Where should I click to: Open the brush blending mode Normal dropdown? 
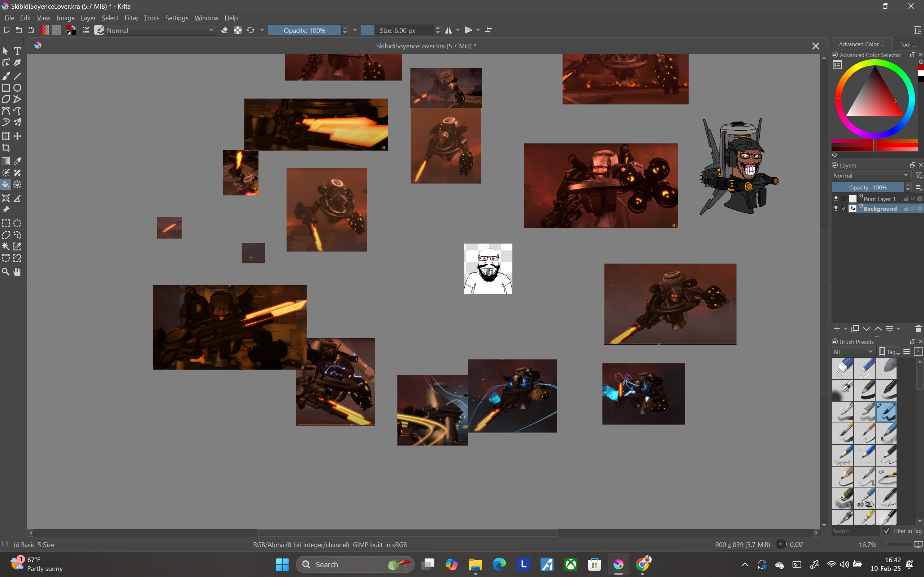coord(160,30)
